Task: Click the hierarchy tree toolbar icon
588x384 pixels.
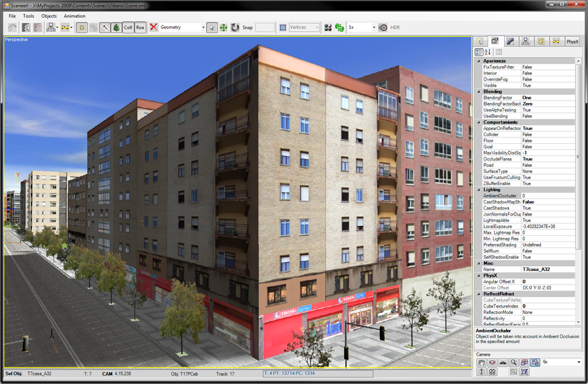Action: pos(51,28)
